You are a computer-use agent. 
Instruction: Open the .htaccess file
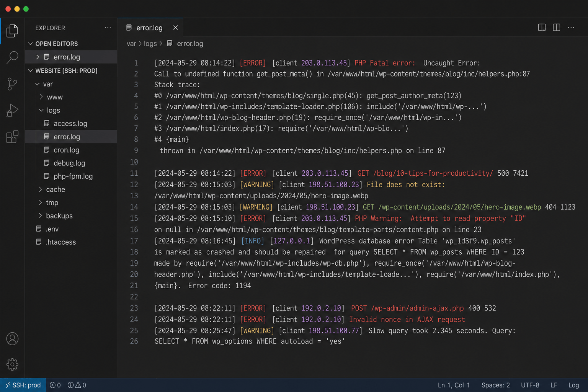point(71,242)
